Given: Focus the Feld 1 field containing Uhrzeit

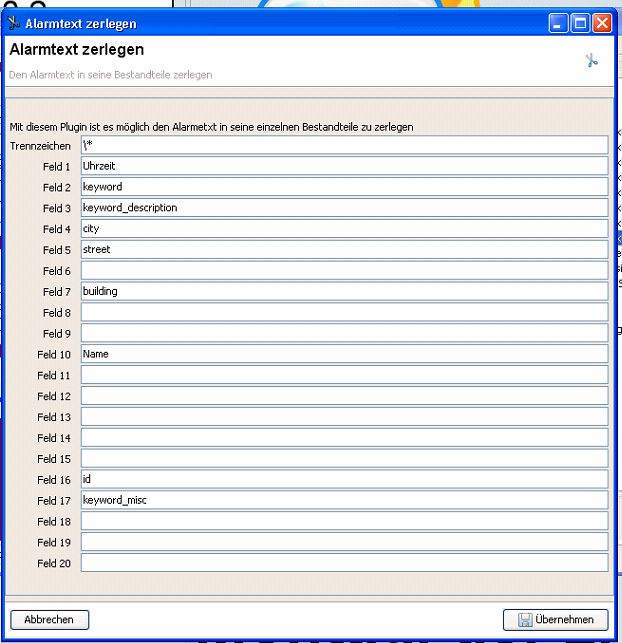Looking at the screenshot, I should click(344, 166).
